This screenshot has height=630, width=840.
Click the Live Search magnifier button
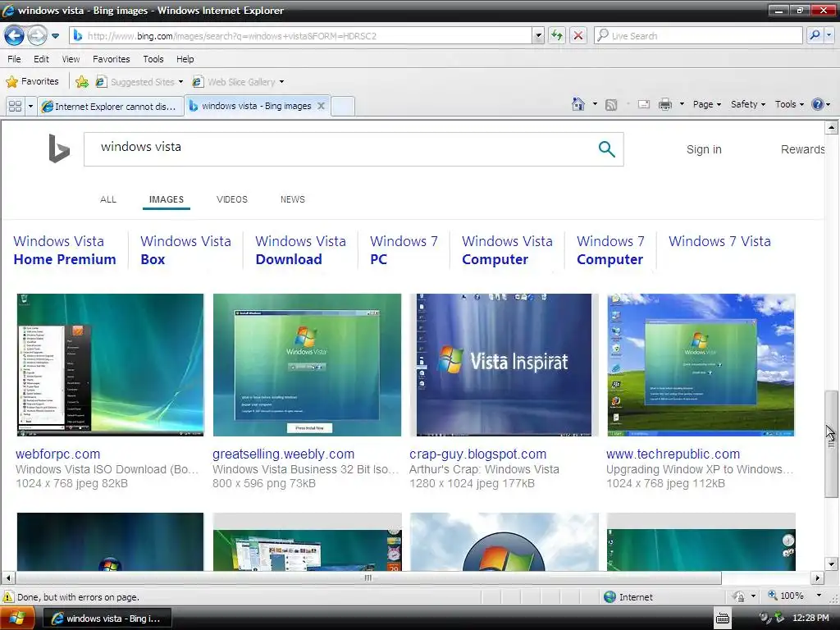(815, 36)
